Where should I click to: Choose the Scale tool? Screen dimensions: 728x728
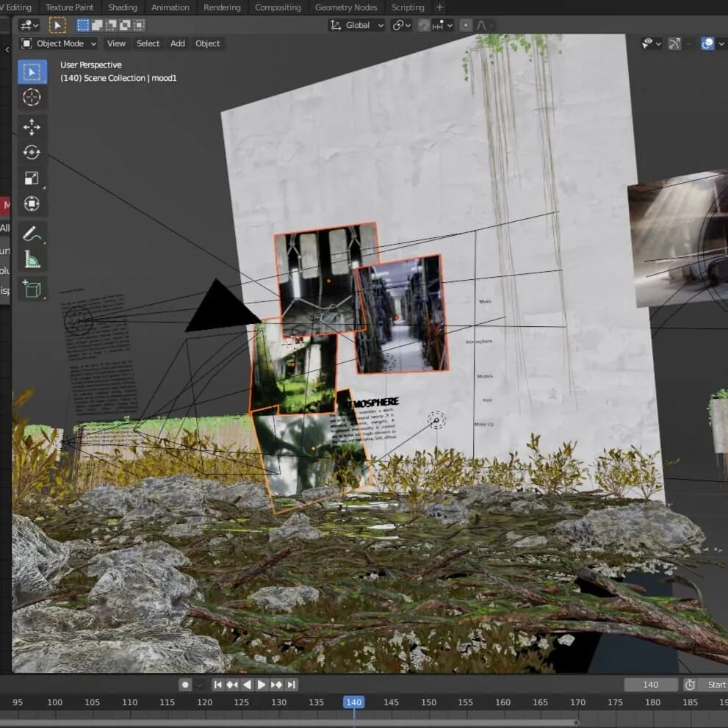tap(32, 179)
